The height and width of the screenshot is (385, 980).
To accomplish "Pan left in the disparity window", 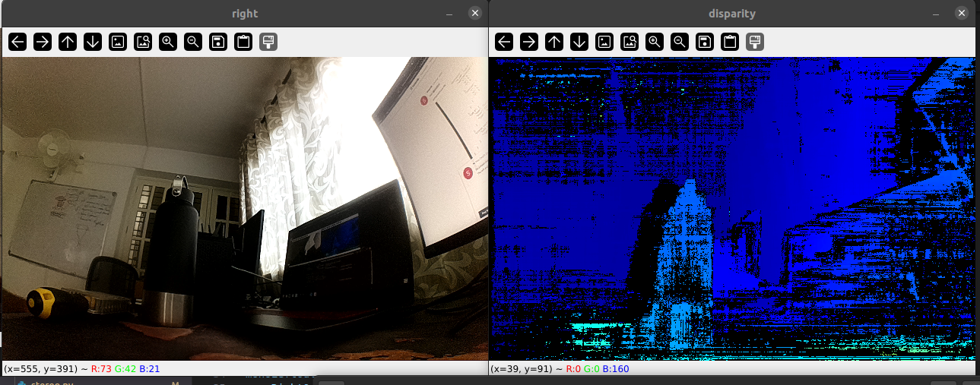I will tap(504, 42).
